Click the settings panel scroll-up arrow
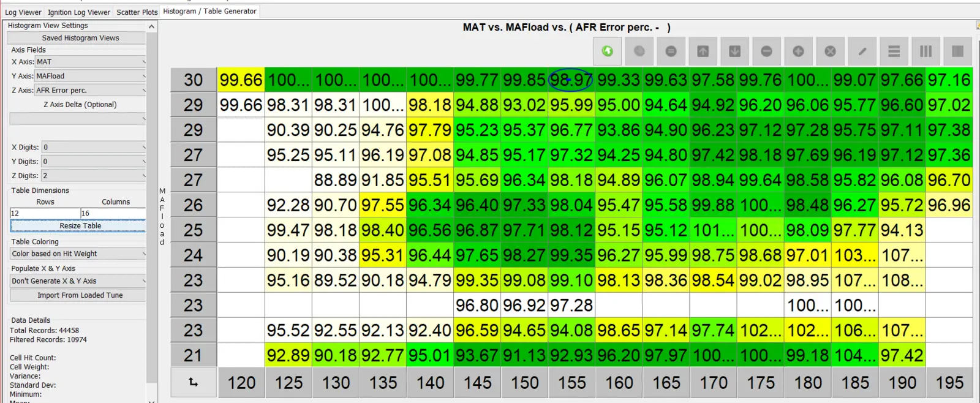The image size is (980, 403). click(x=151, y=27)
